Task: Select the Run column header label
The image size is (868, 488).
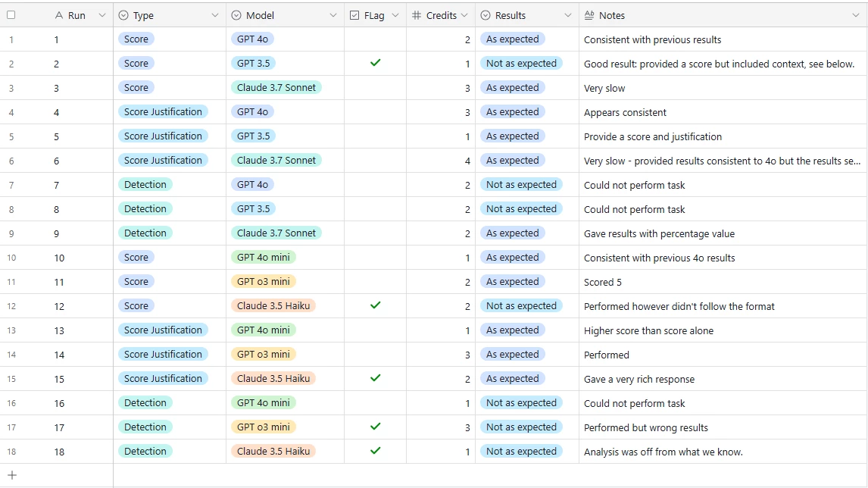Action: 76,15
